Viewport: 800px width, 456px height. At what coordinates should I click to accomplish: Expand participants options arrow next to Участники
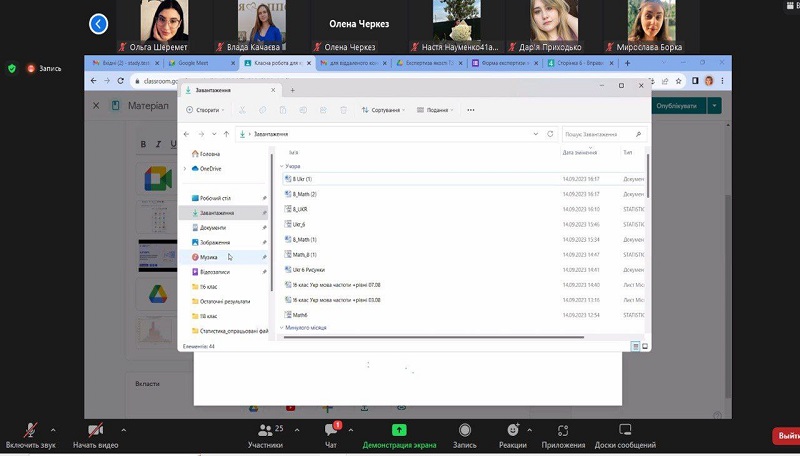coord(297,430)
